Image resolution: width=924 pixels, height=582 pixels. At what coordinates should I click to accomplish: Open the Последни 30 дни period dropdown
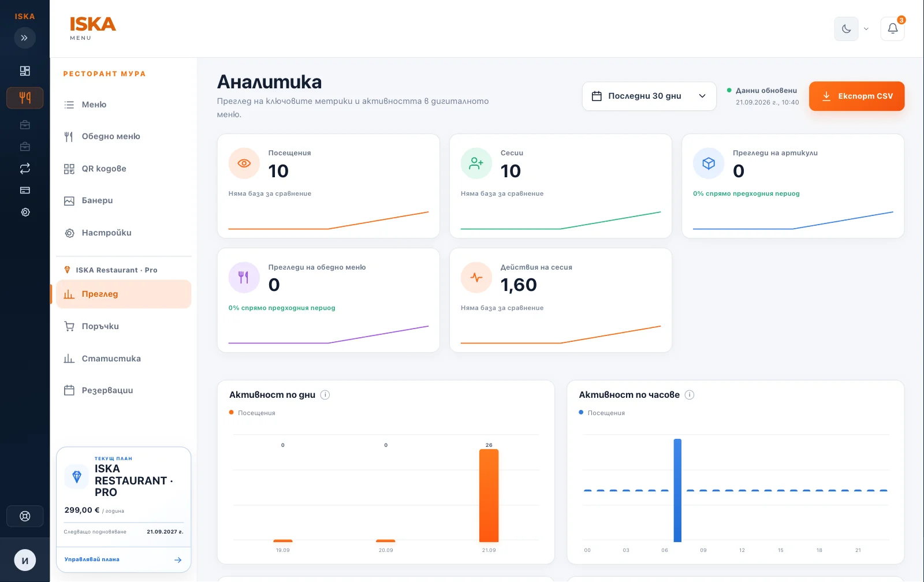click(x=649, y=96)
